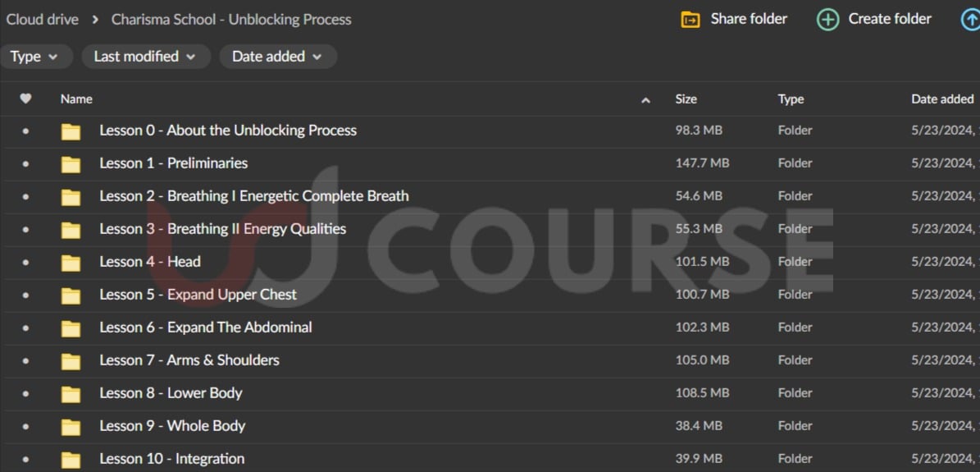Click the upload arrow icon at top right

(x=969, y=20)
